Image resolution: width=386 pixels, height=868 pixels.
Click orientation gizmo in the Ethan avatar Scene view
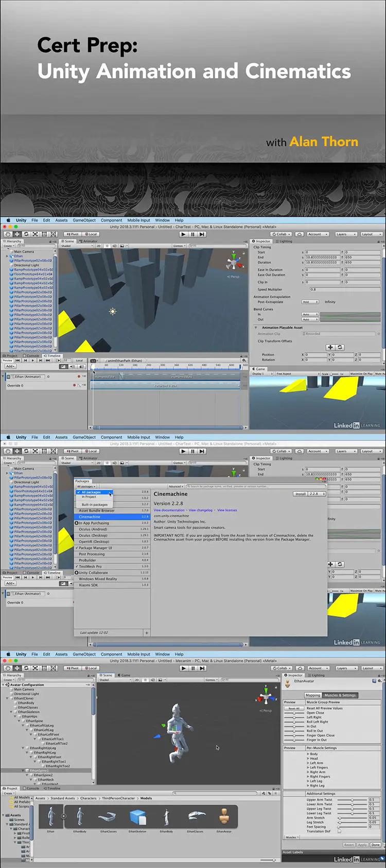[x=265, y=697]
